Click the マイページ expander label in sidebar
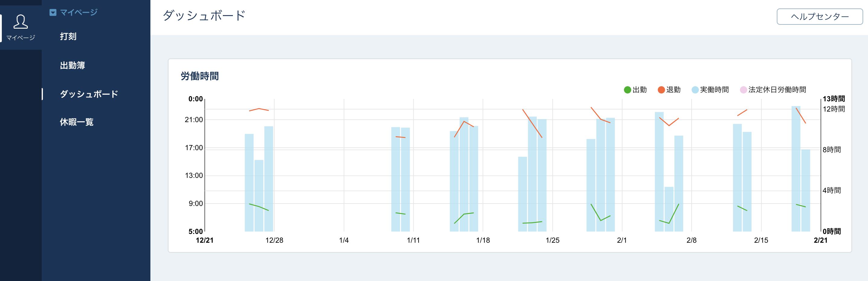Screen dimensions: 868x281 click(79, 12)
